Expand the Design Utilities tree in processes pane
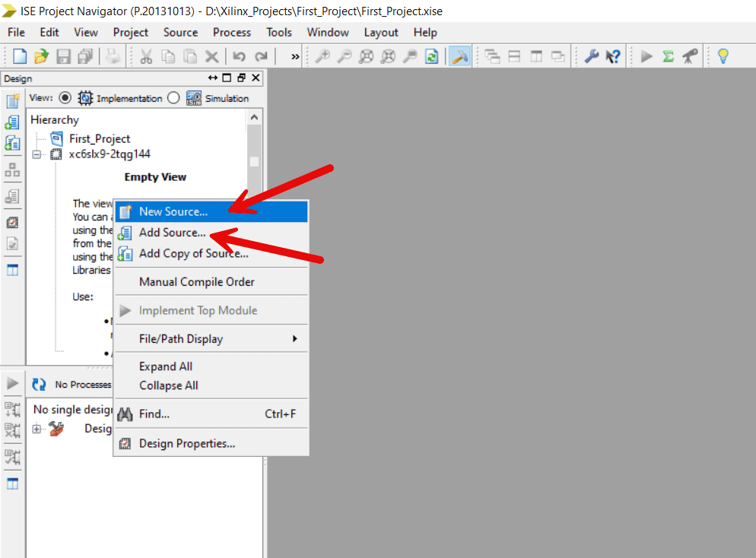Viewport: 756px width, 558px height. (37, 429)
